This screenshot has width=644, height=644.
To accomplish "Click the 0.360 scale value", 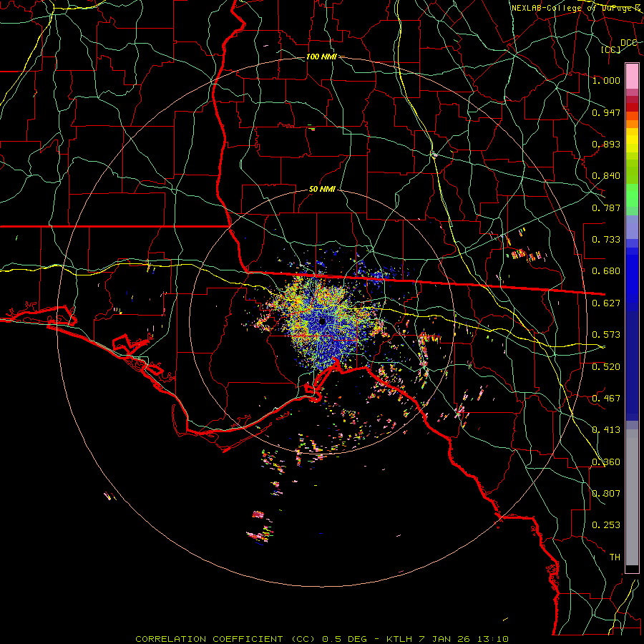I will pyautogui.click(x=606, y=462).
